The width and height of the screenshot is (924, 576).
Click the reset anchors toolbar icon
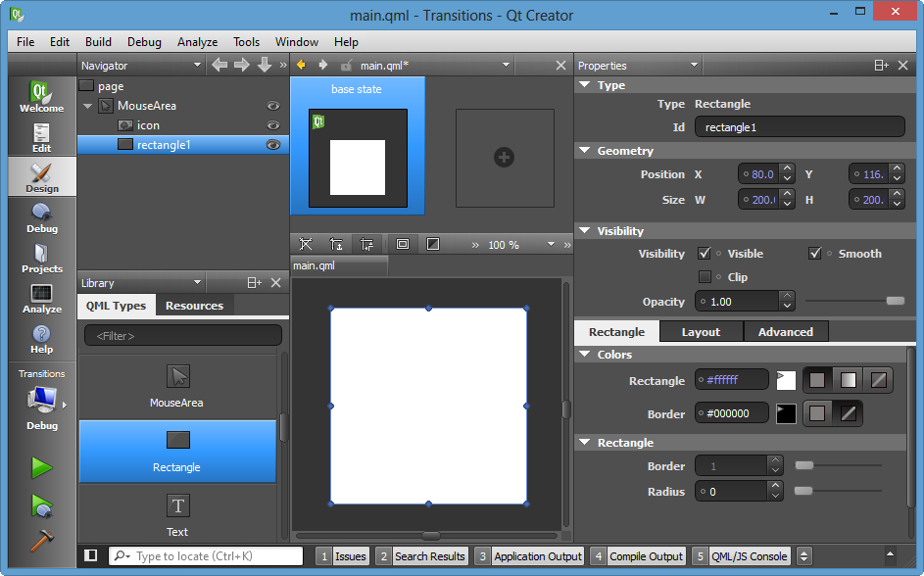[x=306, y=244]
